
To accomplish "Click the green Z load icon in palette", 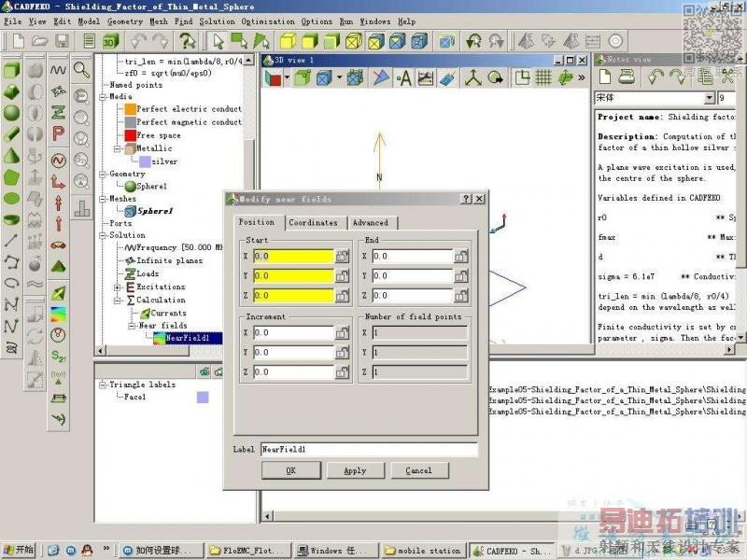I will (58, 112).
